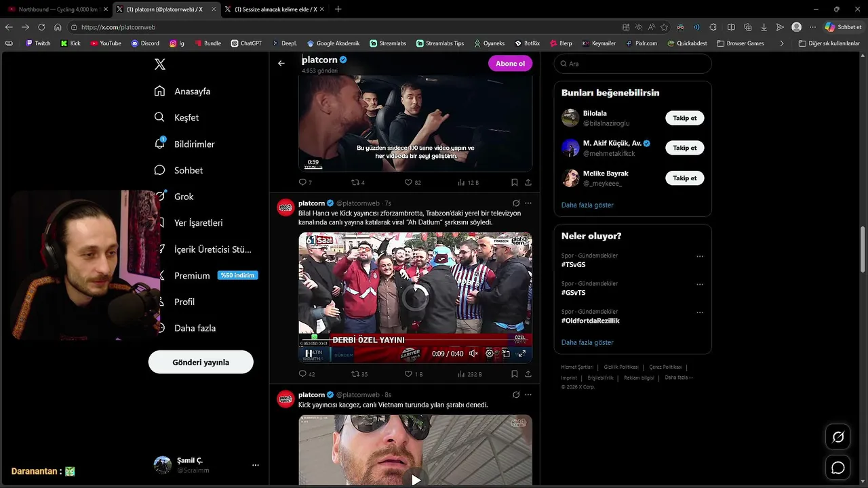Pause the Derbi Özel Yayını video
This screenshot has height=488, width=868.
[309, 353]
